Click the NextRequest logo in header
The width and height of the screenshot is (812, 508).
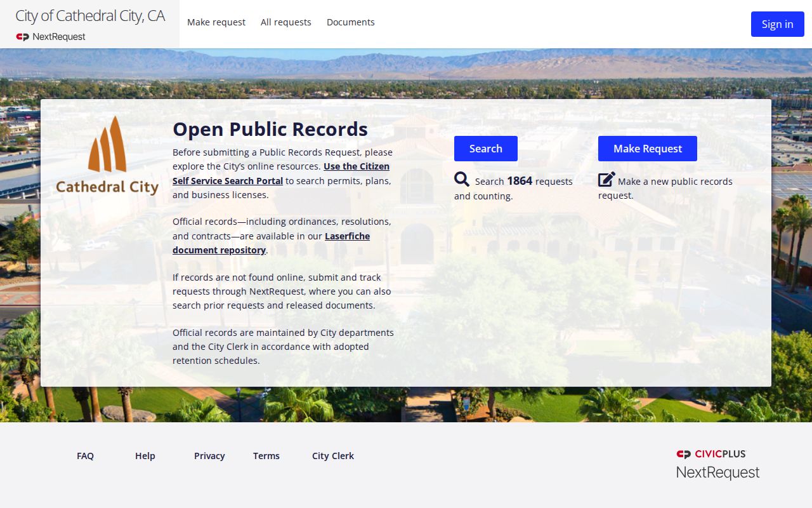tap(51, 37)
